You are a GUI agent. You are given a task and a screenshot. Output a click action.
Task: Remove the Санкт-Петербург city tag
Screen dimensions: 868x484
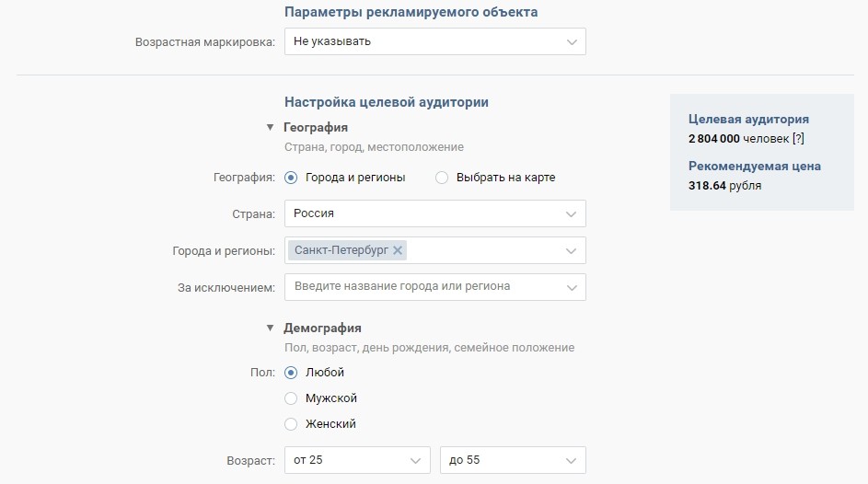click(x=397, y=250)
